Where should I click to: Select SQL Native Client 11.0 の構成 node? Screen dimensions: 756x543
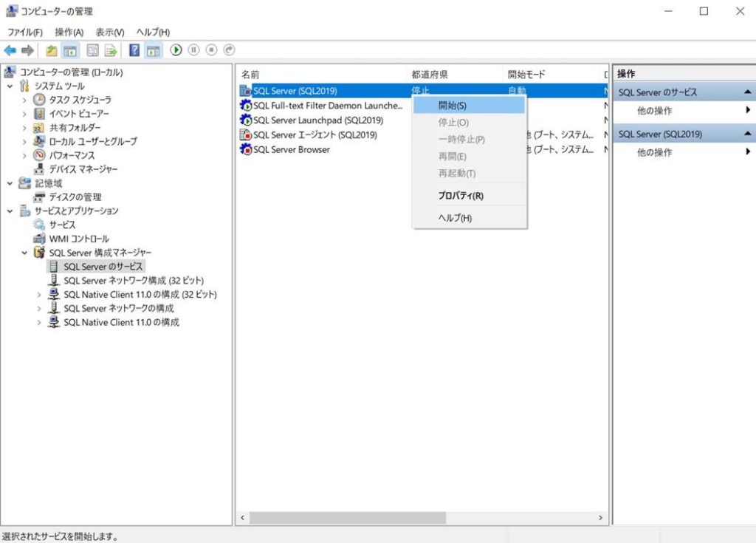(122, 322)
